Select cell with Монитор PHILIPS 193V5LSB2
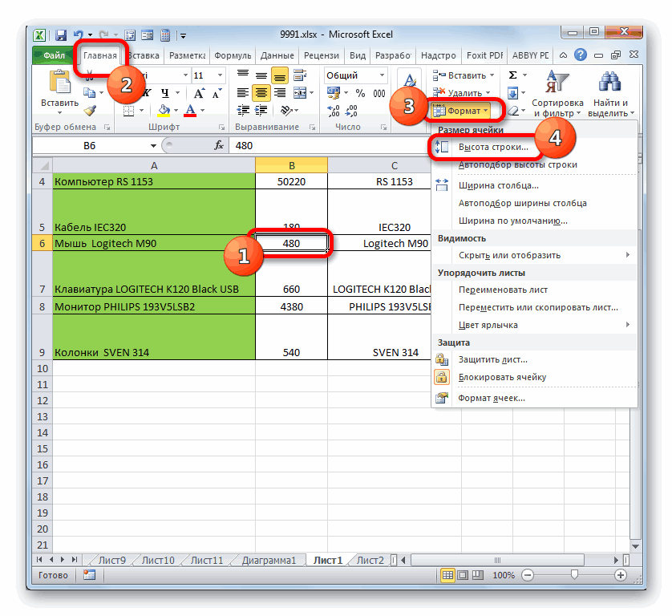 click(x=154, y=307)
